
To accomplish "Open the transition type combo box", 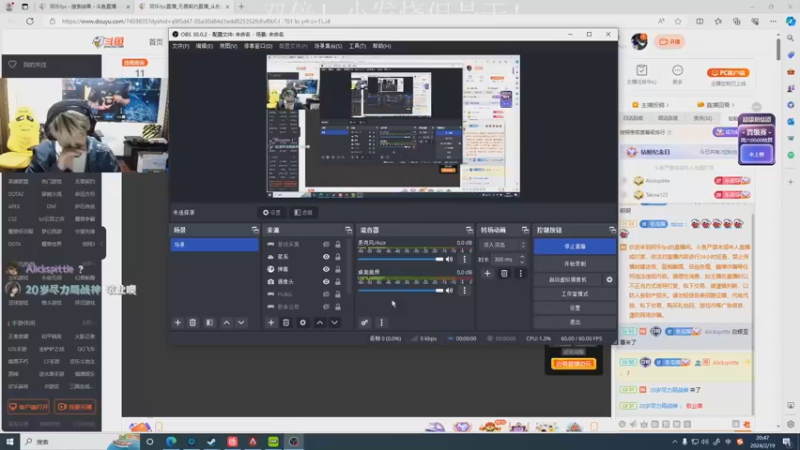I will point(504,245).
